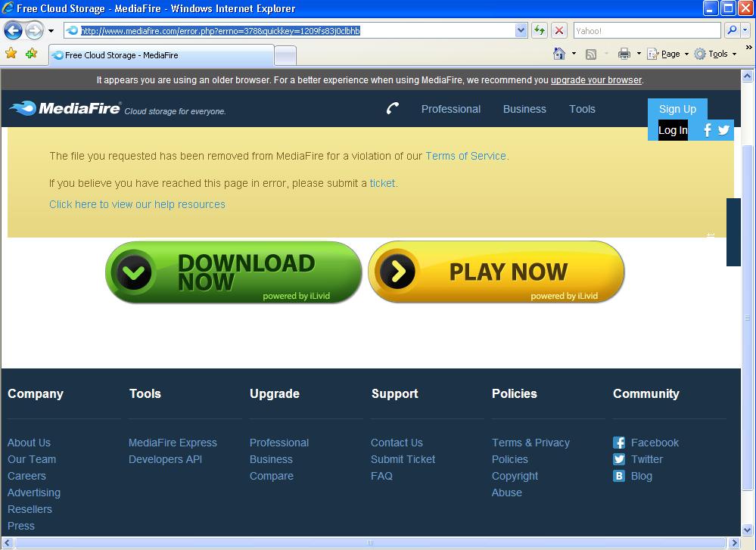Image resolution: width=756 pixels, height=550 pixels.
Task: Click the browser Back arrow button
Action: (x=13, y=31)
